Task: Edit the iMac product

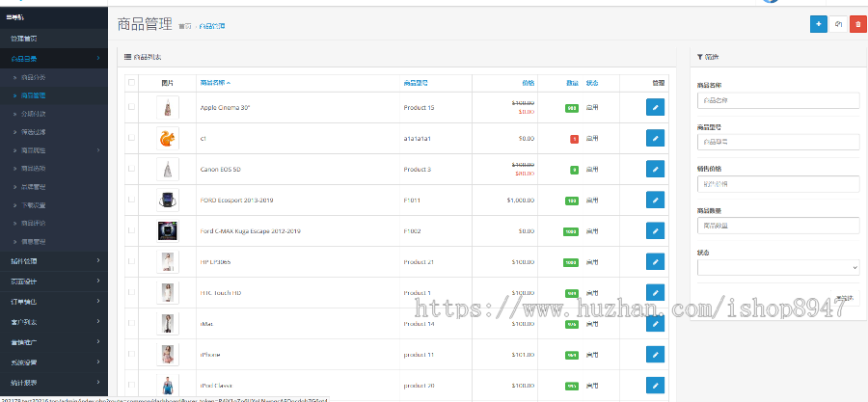Action: [655, 324]
